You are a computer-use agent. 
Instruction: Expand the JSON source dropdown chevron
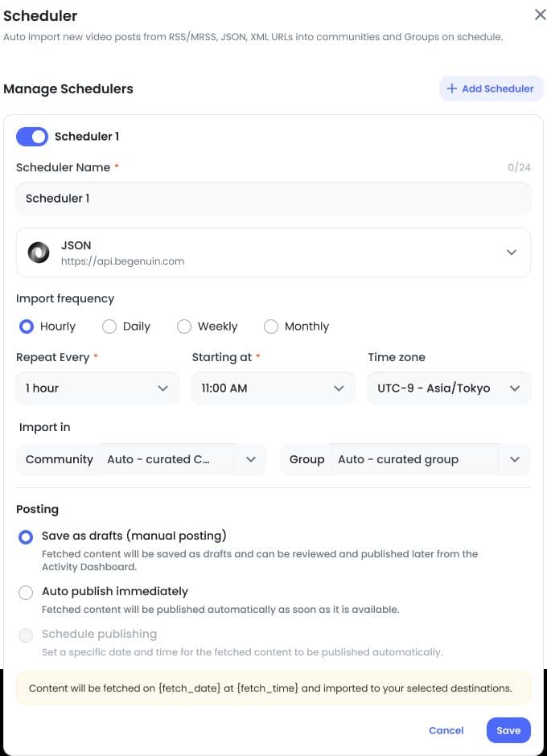point(512,253)
